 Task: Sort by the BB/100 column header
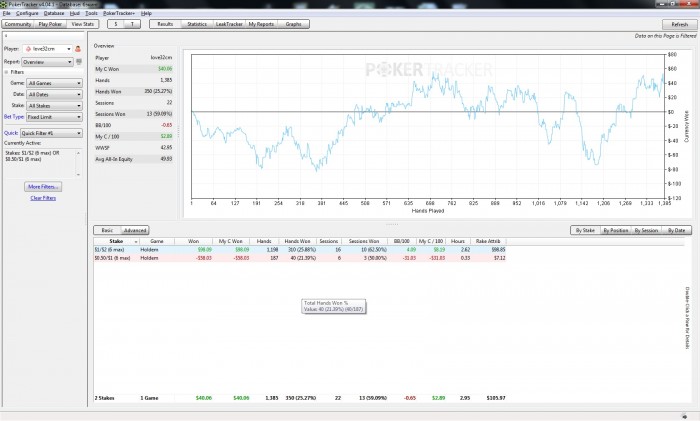[402, 241]
